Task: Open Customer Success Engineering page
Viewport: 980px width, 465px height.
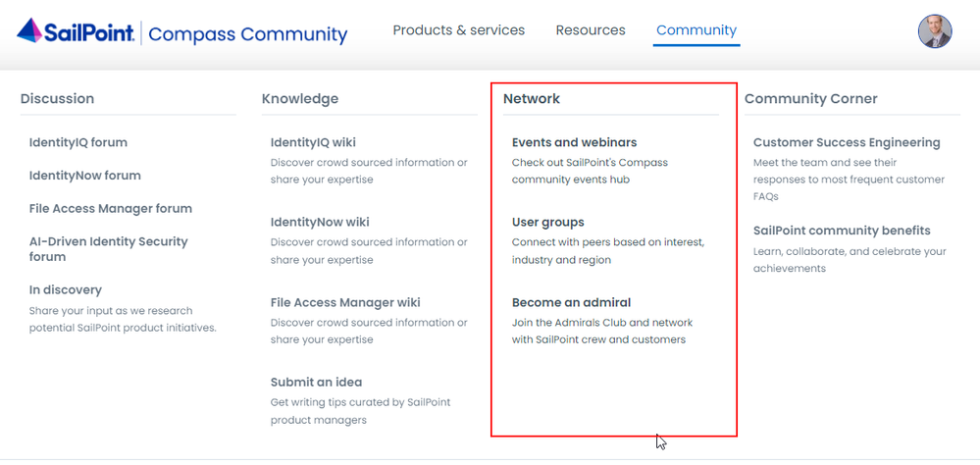Action: pyautogui.click(x=846, y=142)
